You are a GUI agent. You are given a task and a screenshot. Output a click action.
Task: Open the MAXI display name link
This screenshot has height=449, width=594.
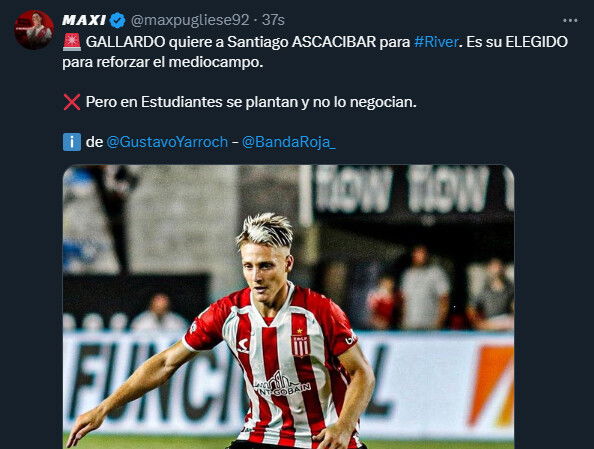84,20
